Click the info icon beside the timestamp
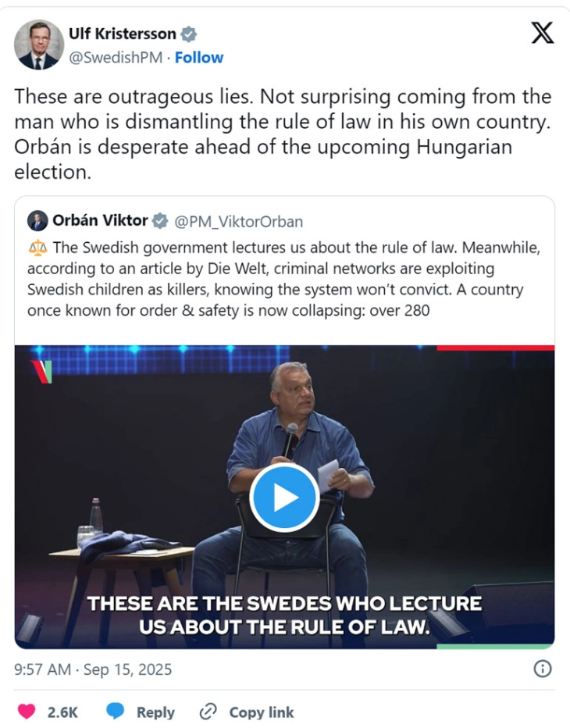This screenshot has width=570, height=728. click(x=542, y=669)
